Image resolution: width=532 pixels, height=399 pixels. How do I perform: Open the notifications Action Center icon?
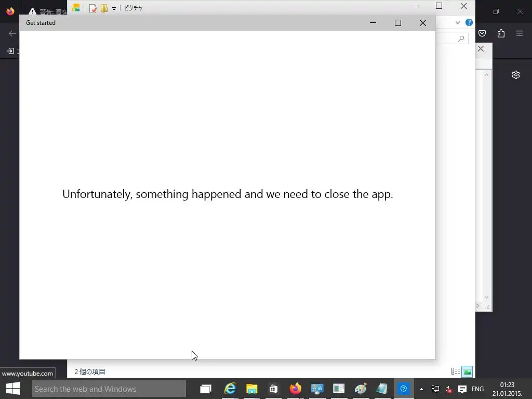(462, 389)
